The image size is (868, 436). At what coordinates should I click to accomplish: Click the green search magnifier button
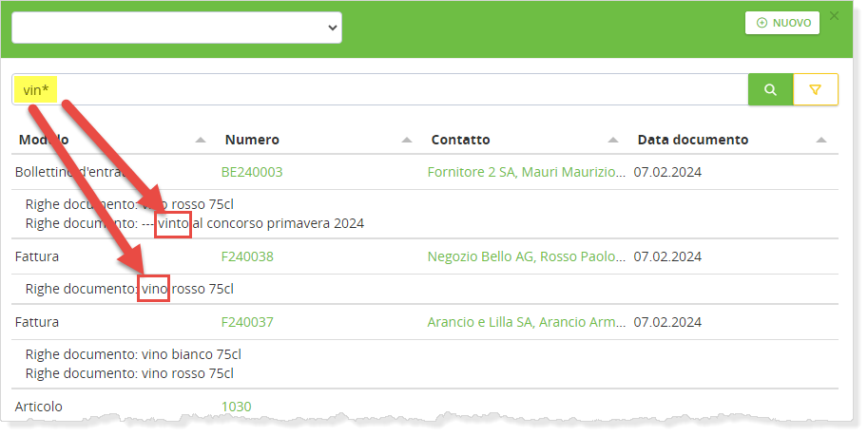[x=770, y=89]
